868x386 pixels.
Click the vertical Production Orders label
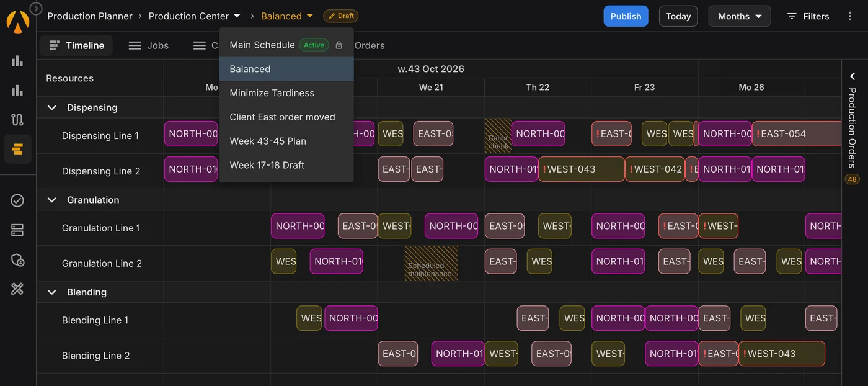click(x=852, y=128)
